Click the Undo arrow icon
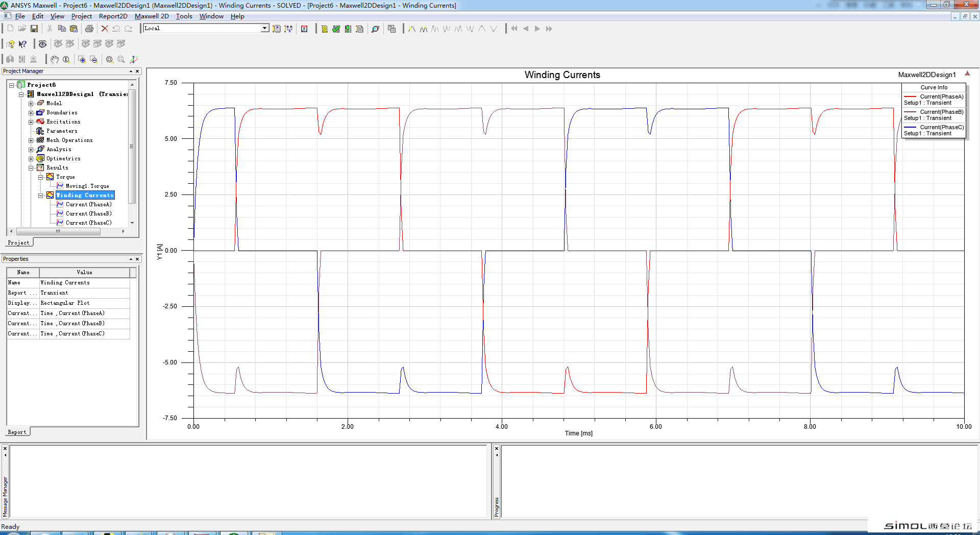 pyautogui.click(x=116, y=29)
